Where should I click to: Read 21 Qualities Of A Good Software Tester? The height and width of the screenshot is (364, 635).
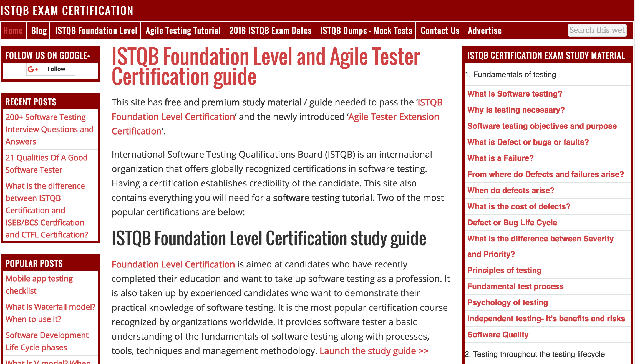click(x=46, y=163)
